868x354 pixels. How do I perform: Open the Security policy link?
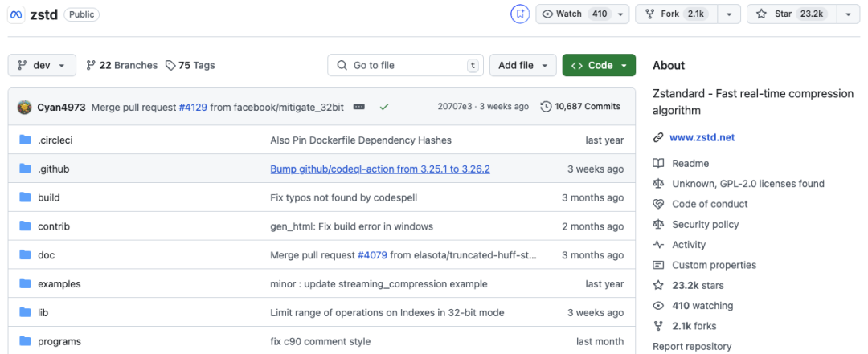pos(706,225)
